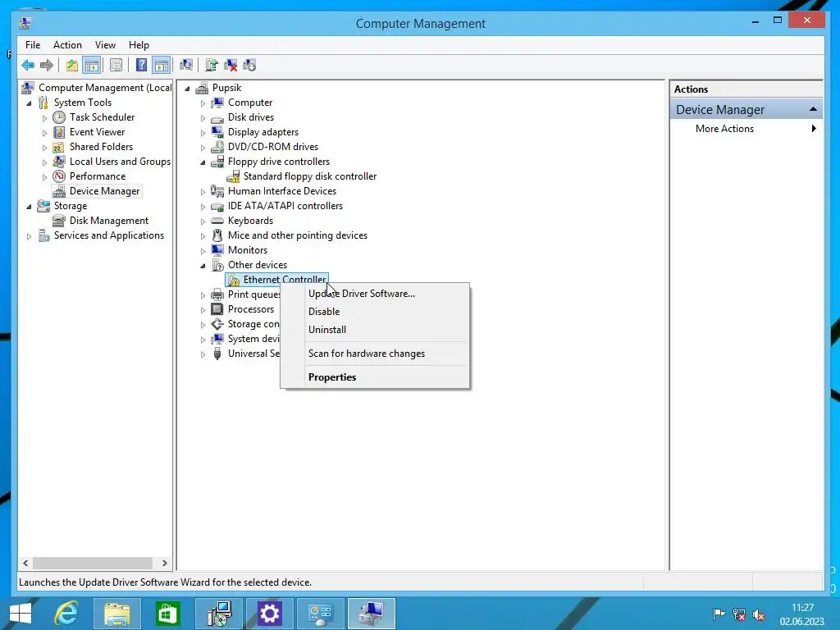Click the Back arrow in toolbar
This screenshot has width=840, height=630.
coord(28,66)
